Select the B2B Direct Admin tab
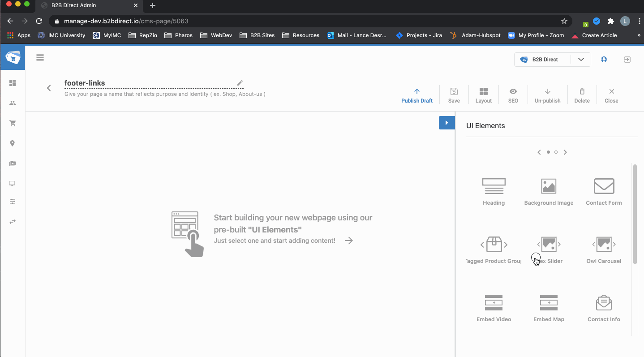 (89, 5)
